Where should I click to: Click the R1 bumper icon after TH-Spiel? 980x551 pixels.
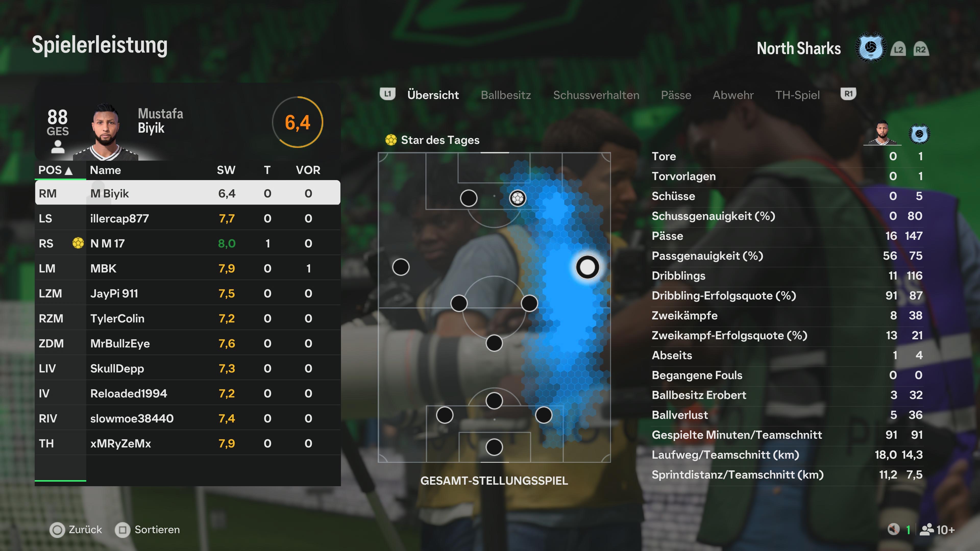coord(848,94)
